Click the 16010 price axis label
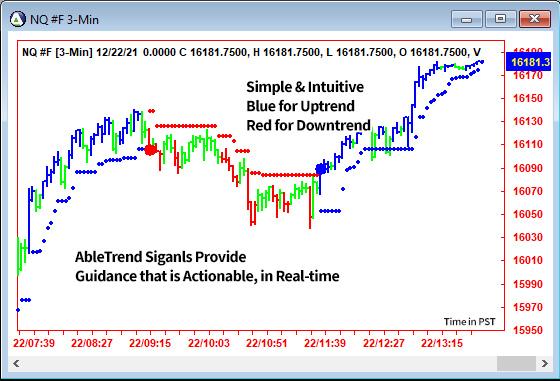 tap(528, 260)
